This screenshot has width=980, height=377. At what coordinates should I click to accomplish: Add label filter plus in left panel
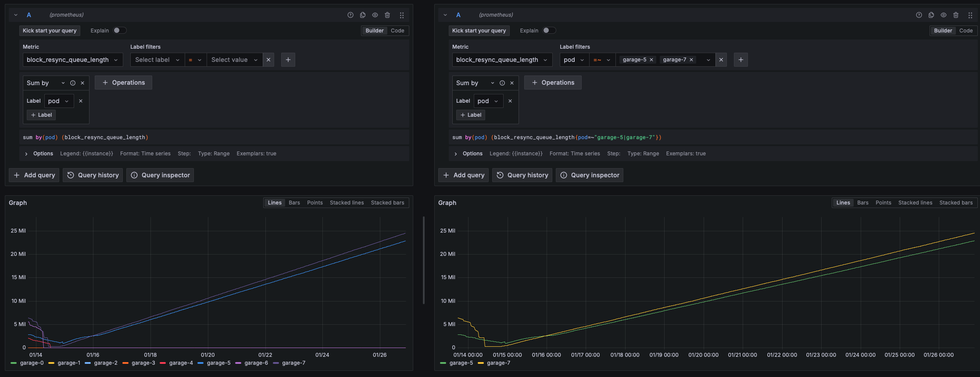[x=288, y=60]
